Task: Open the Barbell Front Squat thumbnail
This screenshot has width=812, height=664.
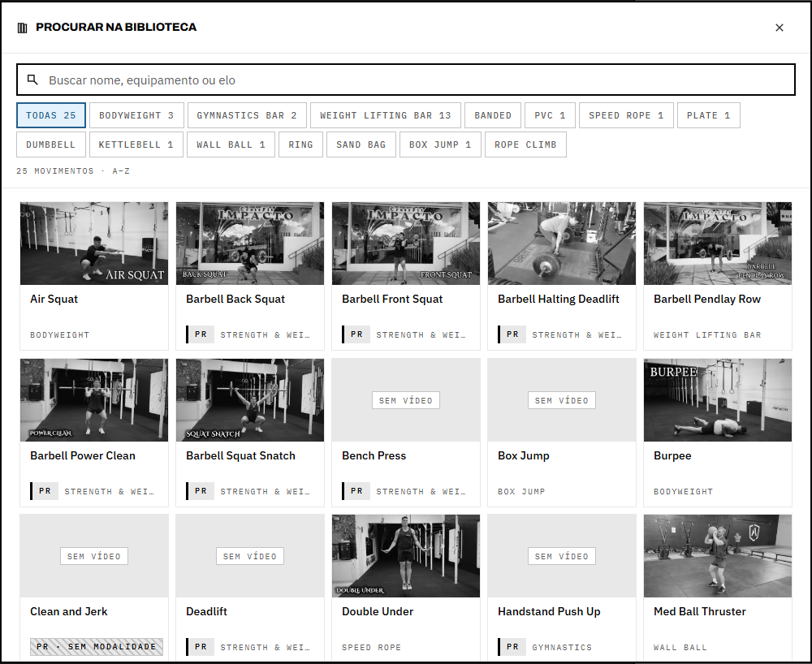Action: [x=406, y=244]
